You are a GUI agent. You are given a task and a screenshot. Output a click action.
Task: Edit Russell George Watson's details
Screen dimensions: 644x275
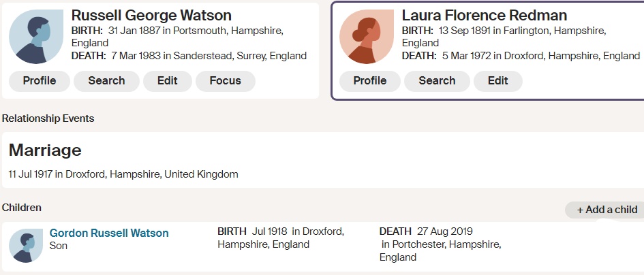[x=167, y=81]
